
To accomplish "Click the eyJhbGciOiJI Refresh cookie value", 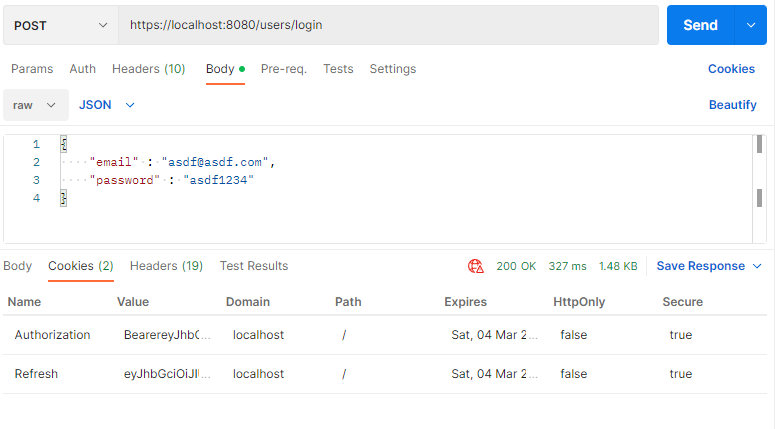I will pyautogui.click(x=167, y=374).
